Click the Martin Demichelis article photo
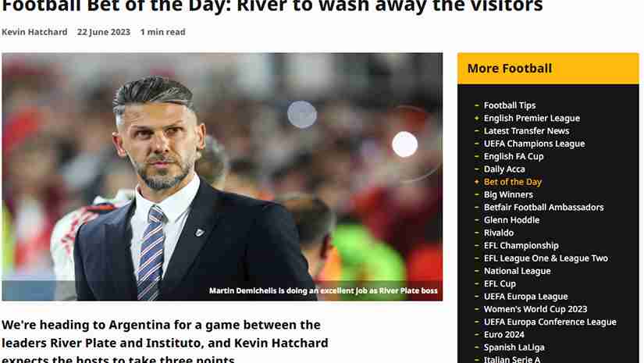 222,176
